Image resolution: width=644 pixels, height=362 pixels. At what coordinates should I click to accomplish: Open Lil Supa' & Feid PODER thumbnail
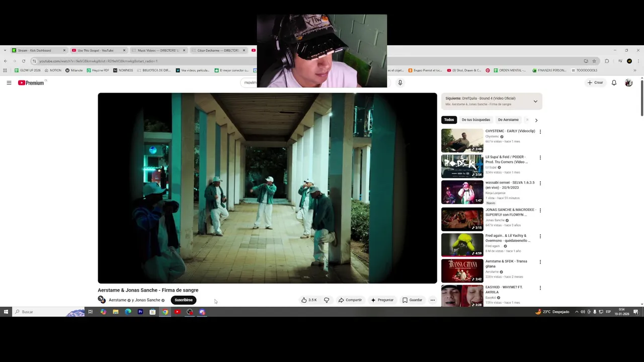[x=462, y=166]
